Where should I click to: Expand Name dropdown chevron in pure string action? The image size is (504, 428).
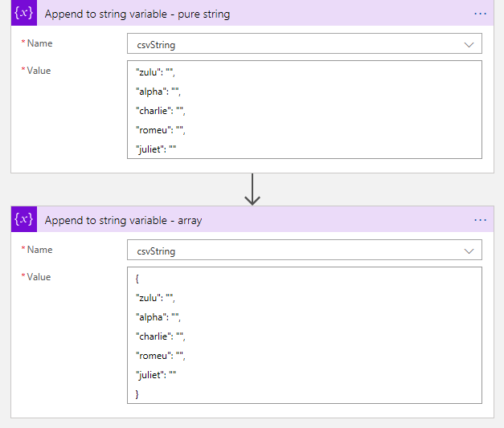469,44
